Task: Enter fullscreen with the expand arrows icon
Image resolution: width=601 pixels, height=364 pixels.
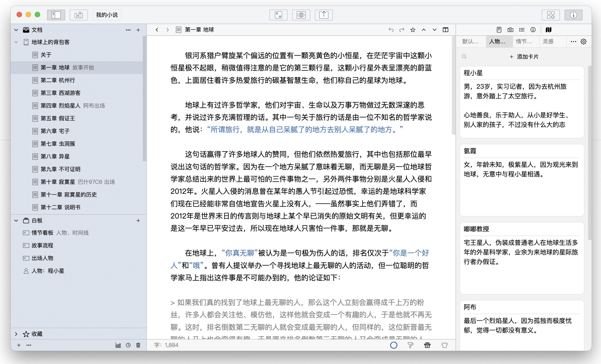Action: coord(278,15)
